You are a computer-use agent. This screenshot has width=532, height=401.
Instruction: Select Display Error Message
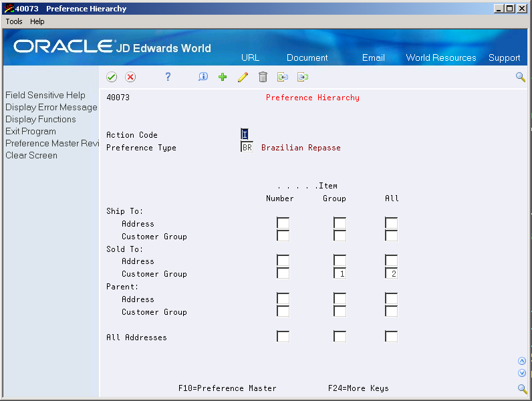pyautogui.click(x=51, y=107)
